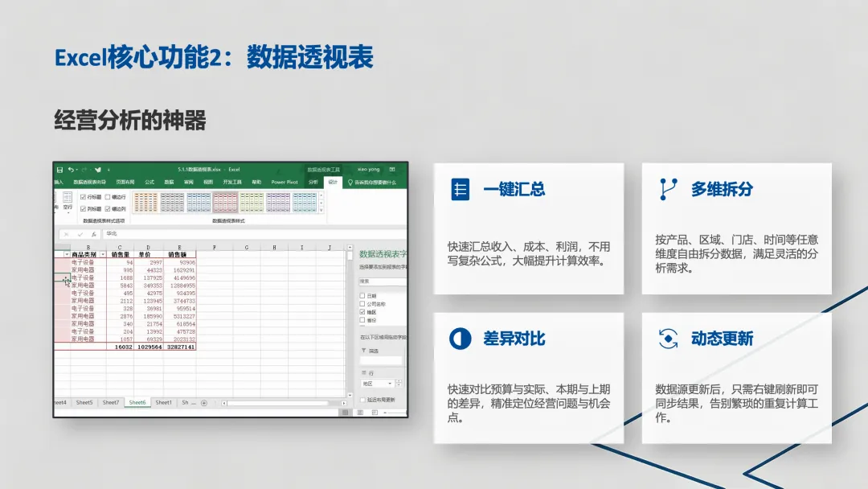Click the formula bar showing 华北

tap(255, 234)
